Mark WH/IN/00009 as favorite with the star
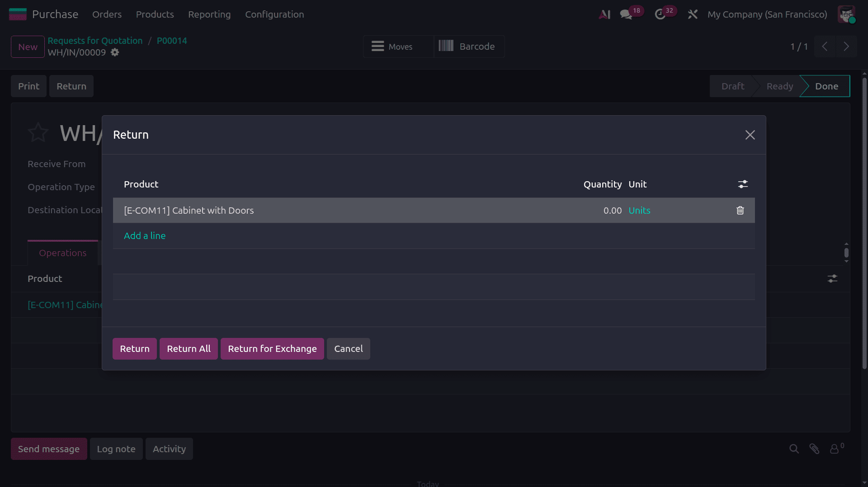The width and height of the screenshot is (868, 487). coord(38,132)
